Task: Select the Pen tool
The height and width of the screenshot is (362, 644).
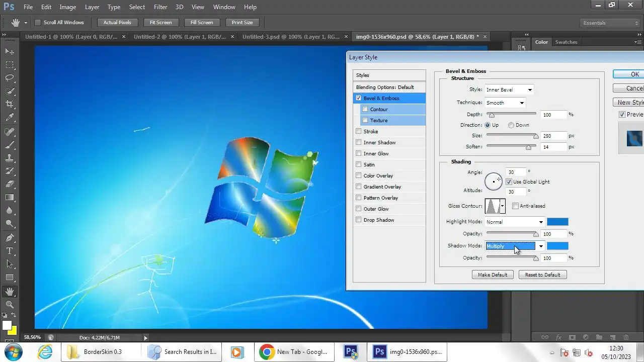Action: click(10, 238)
